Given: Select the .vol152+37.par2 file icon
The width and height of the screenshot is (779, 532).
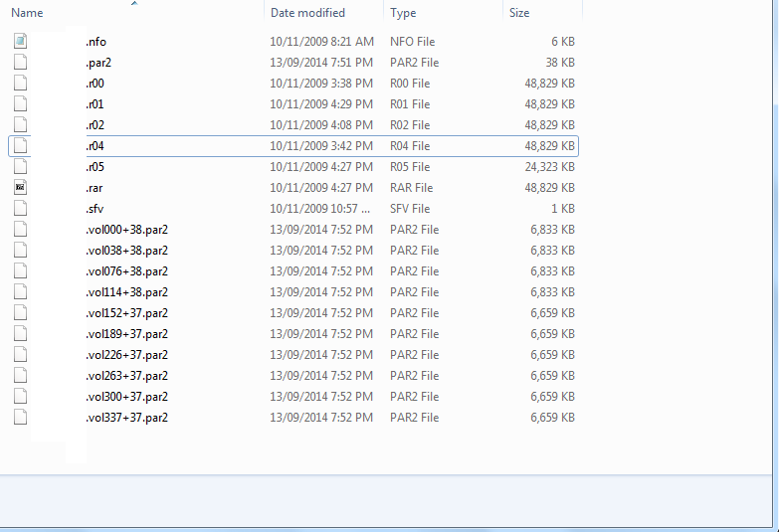Looking at the screenshot, I should 20,312.
